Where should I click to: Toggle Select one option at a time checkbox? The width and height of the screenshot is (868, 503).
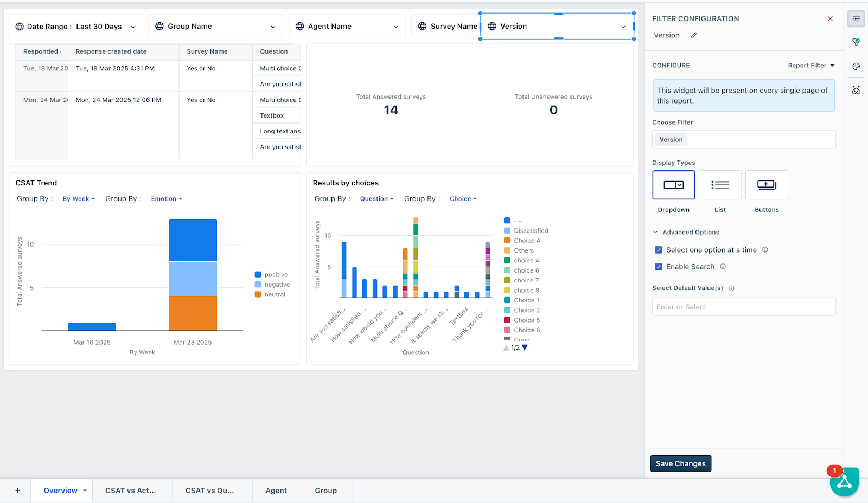coord(659,250)
